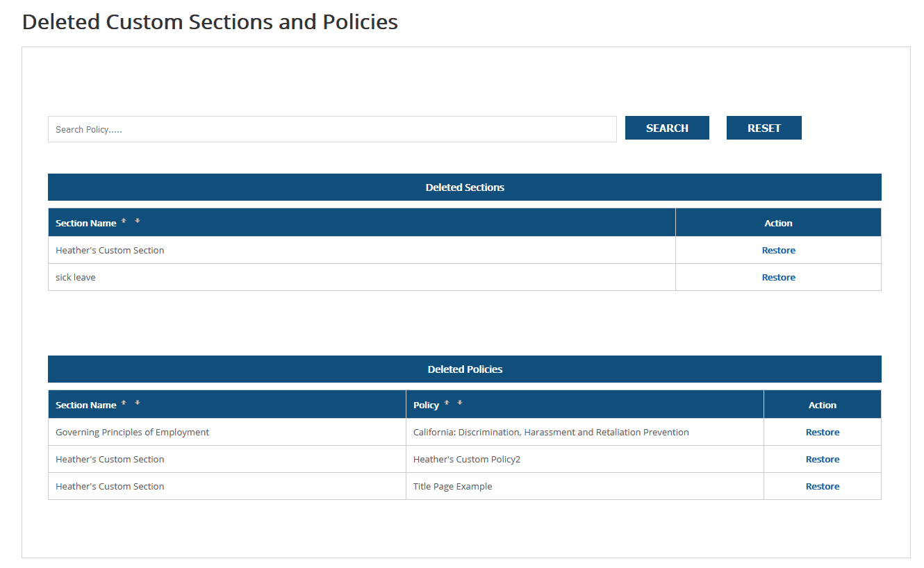
Task: Click the page title Deleted Custom Sections and Policies
Action: 210,22
